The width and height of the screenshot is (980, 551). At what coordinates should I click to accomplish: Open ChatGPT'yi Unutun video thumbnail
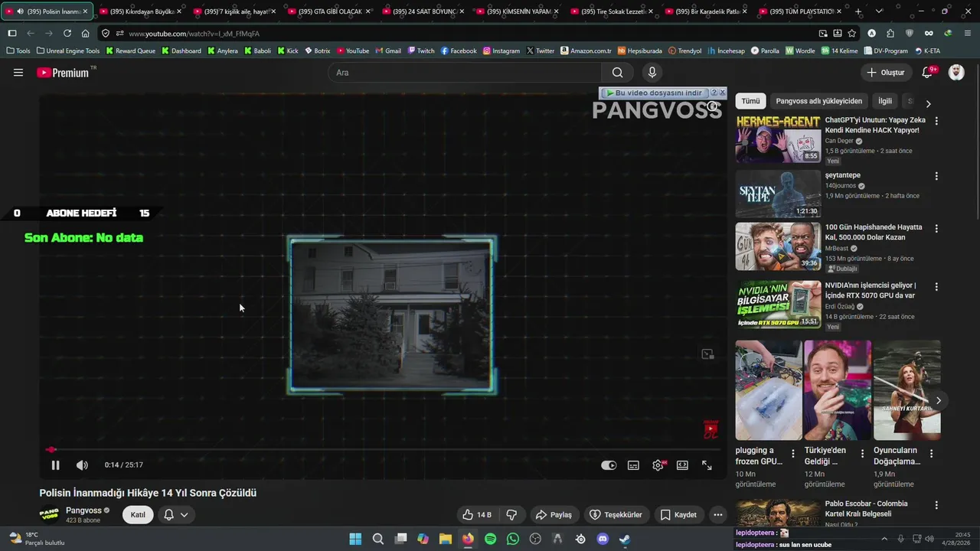778,139
